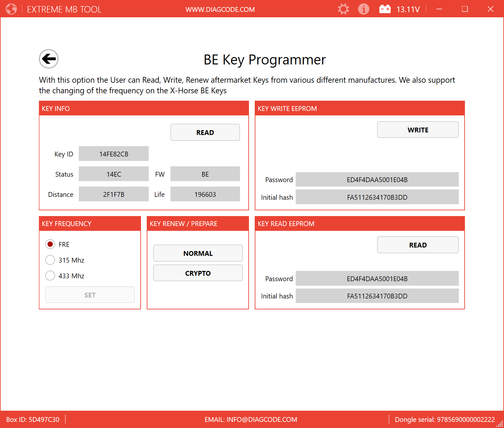Click the back arrow icon
The height and width of the screenshot is (428, 504).
coord(49,59)
